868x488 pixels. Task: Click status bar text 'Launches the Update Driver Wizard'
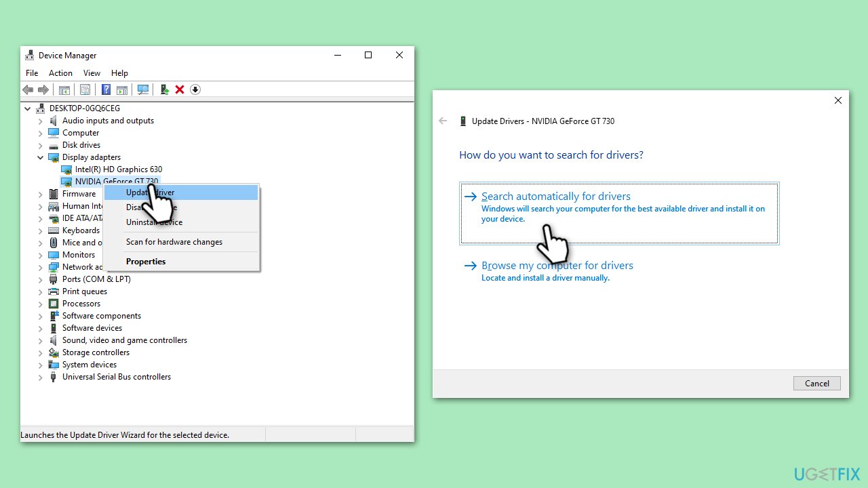(x=125, y=435)
